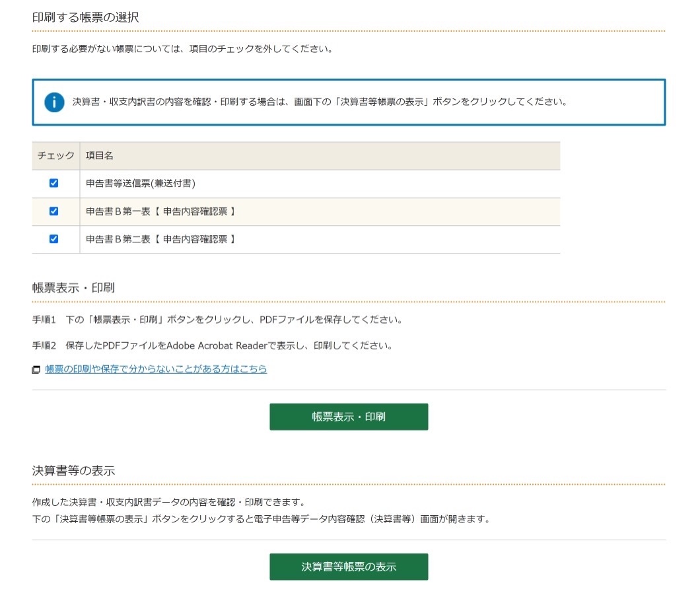This screenshot has width=700, height=605.
Task: Click the 印刷する必要がない帳票 instruction sentence
Action: click(x=181, y=49)
